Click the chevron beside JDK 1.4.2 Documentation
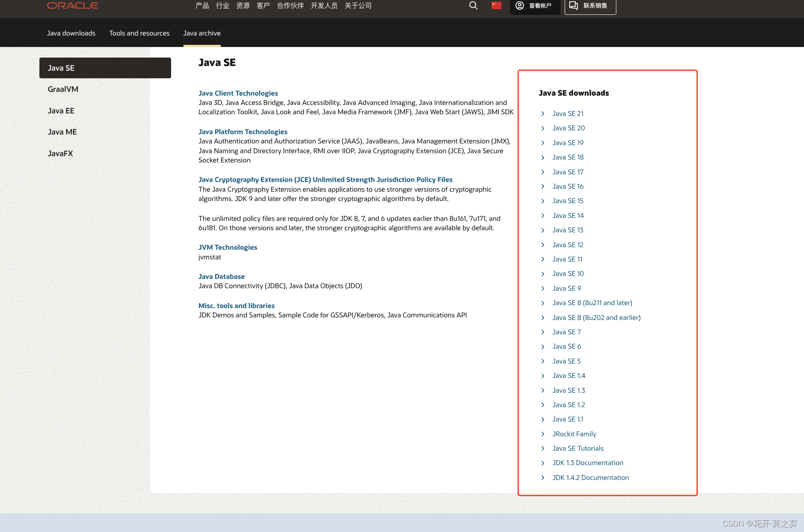 [x=543, y=477]
